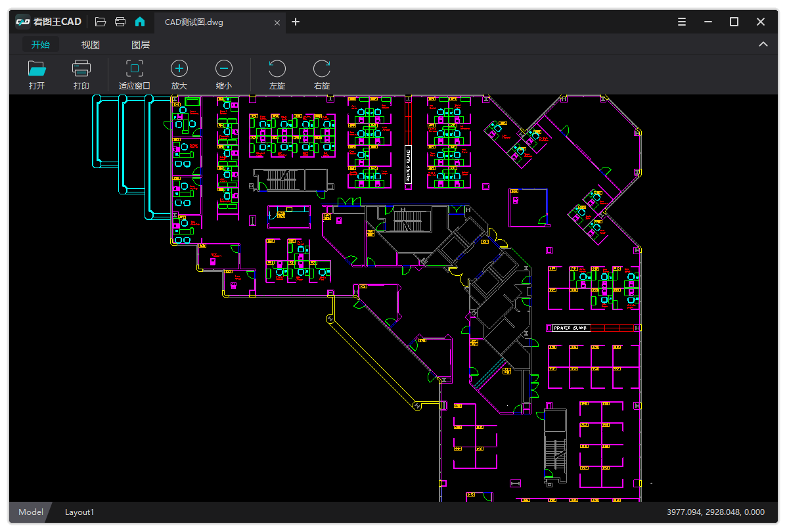Click the Print (打印) toolbar icon
The height and width of the screenshot is (532, 787).
(x=81, y=68)
